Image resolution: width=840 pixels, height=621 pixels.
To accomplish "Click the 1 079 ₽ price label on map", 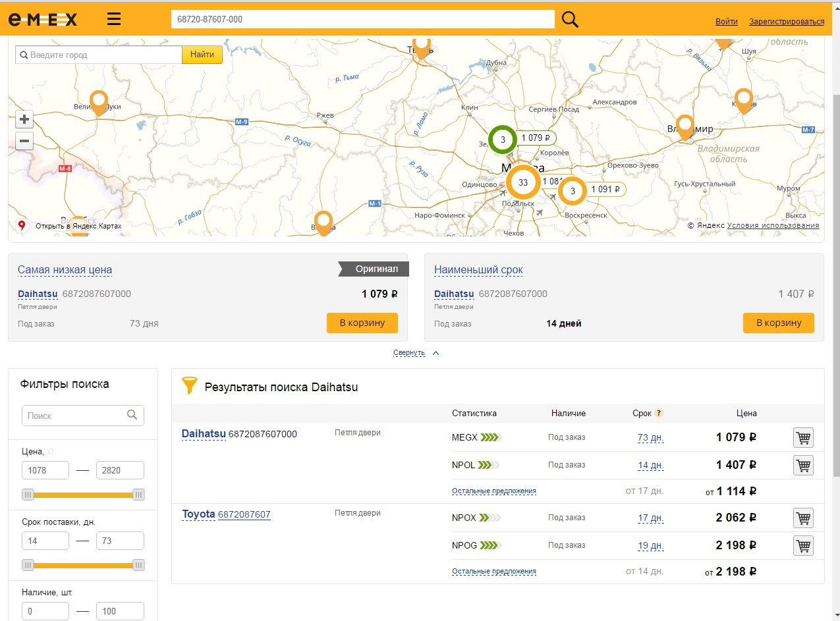I will click(x=536, y=138).
